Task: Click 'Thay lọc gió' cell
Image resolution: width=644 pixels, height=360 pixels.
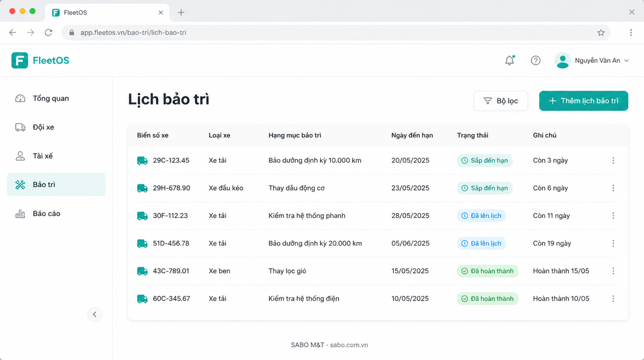Action: coord(287,271)
